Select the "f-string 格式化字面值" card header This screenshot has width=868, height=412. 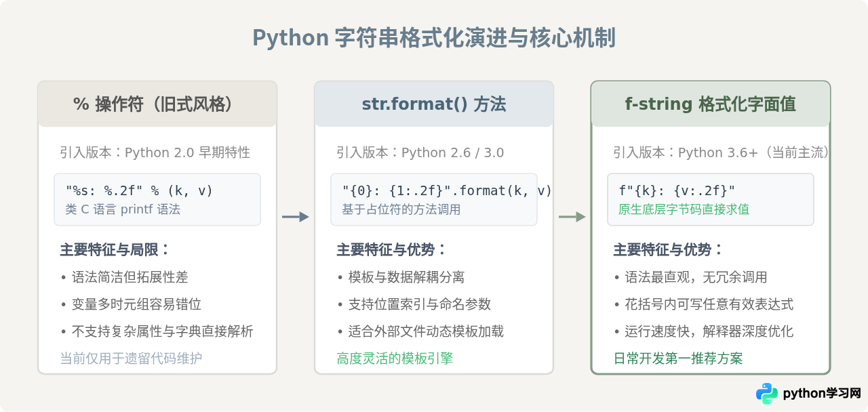(x=711, y=104)
